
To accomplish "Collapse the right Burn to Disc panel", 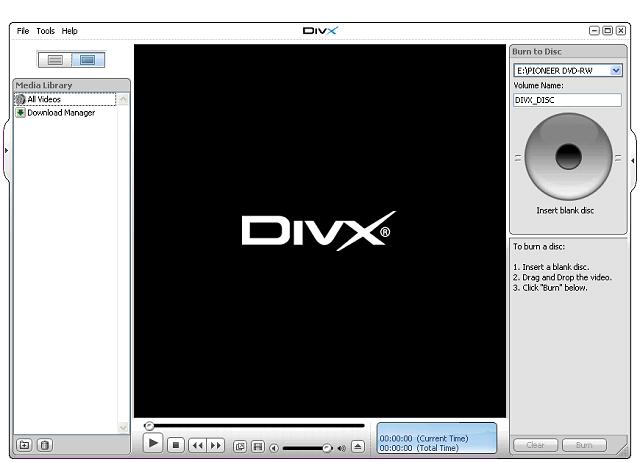I will [633, 161].
